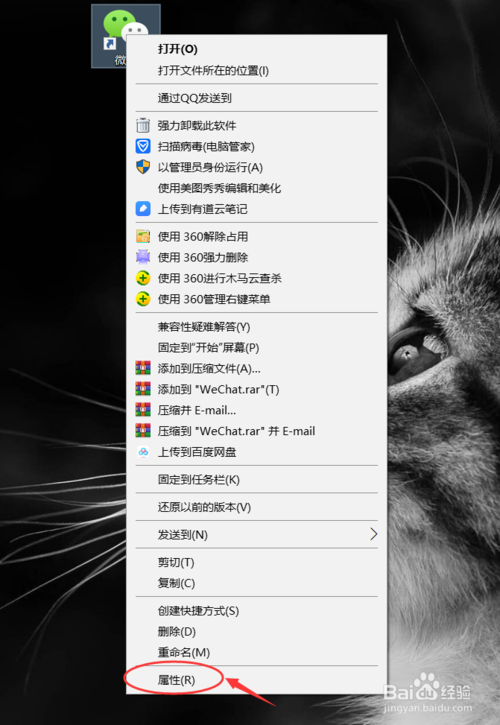
Task: Open the 发送到(N) menu entry
Action: [256, 535]
